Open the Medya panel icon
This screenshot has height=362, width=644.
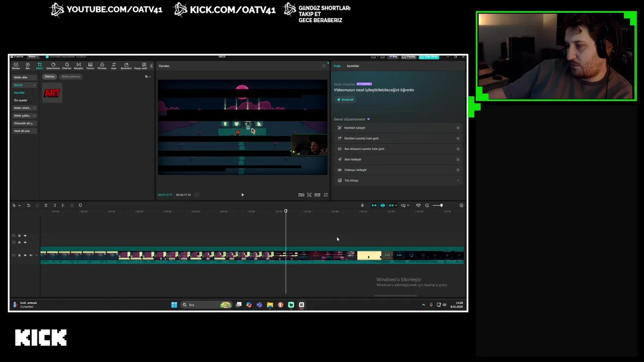[x=16, y=65]
